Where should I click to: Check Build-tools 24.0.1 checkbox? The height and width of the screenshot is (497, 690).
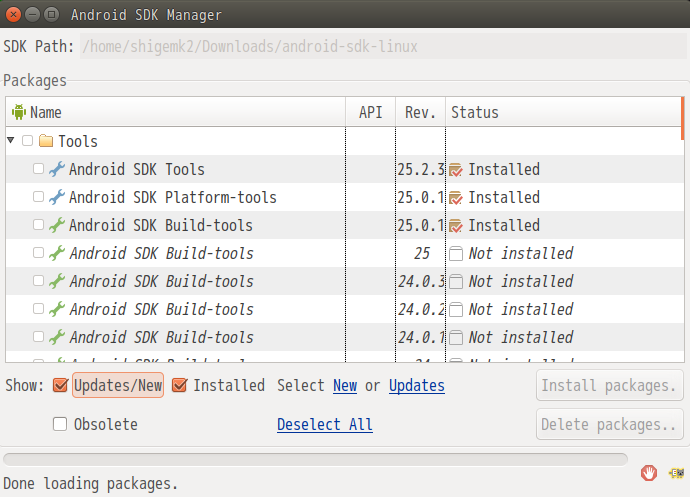[38, 337]
